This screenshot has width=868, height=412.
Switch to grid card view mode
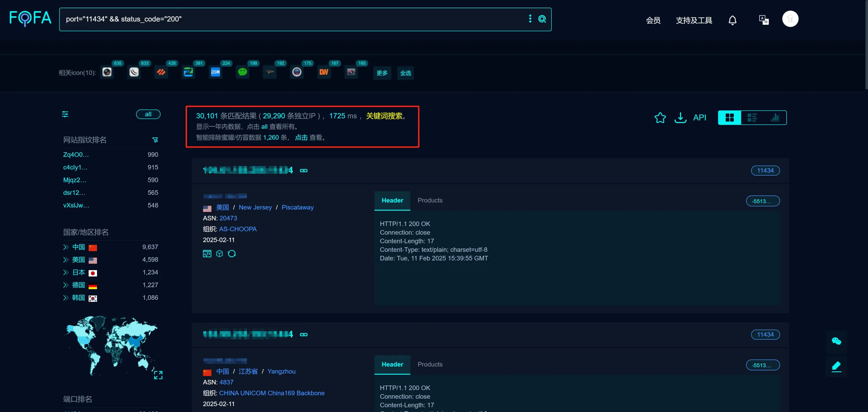point(730,118)
